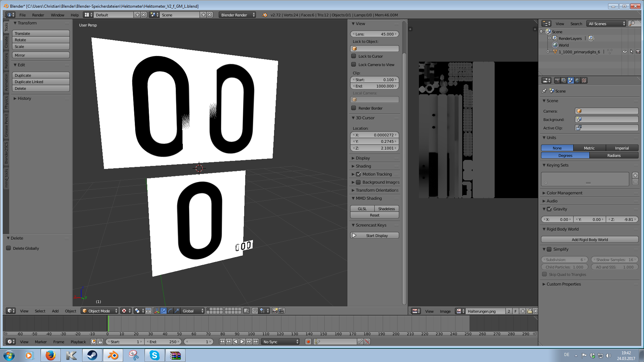Screen dimensions: 644x362
Task: Toggle the snap magnet icon in 3D header
Action: tap(255, 311)
